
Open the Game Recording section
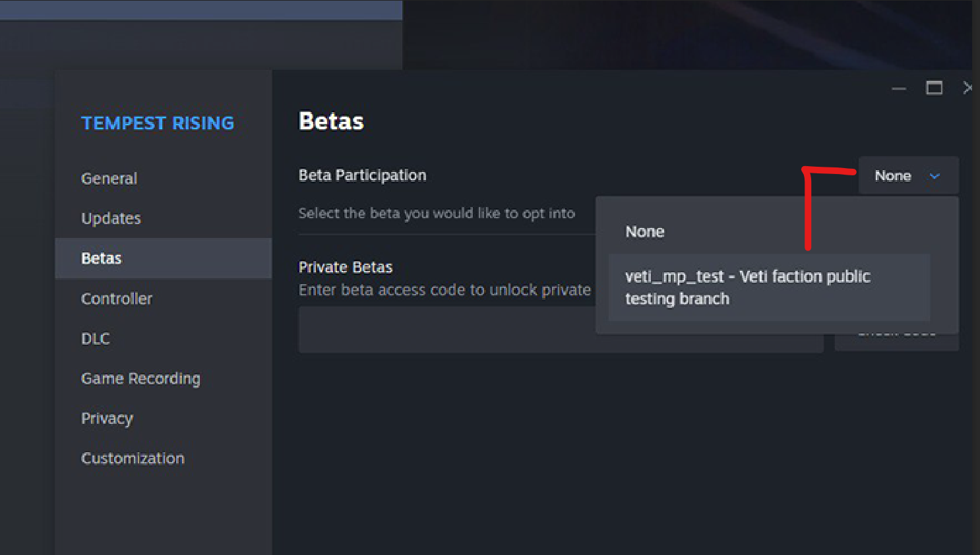click(140, 378)
